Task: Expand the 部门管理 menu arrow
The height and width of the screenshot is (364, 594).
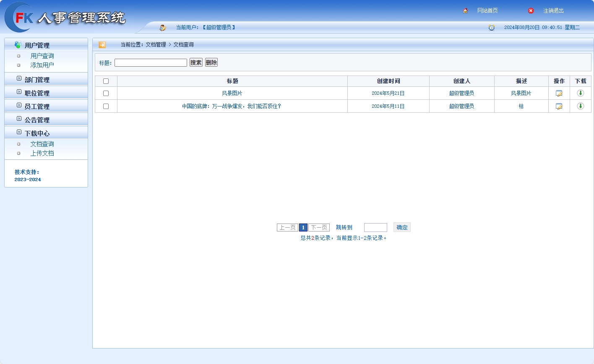Action: click(x=19, y=78)
